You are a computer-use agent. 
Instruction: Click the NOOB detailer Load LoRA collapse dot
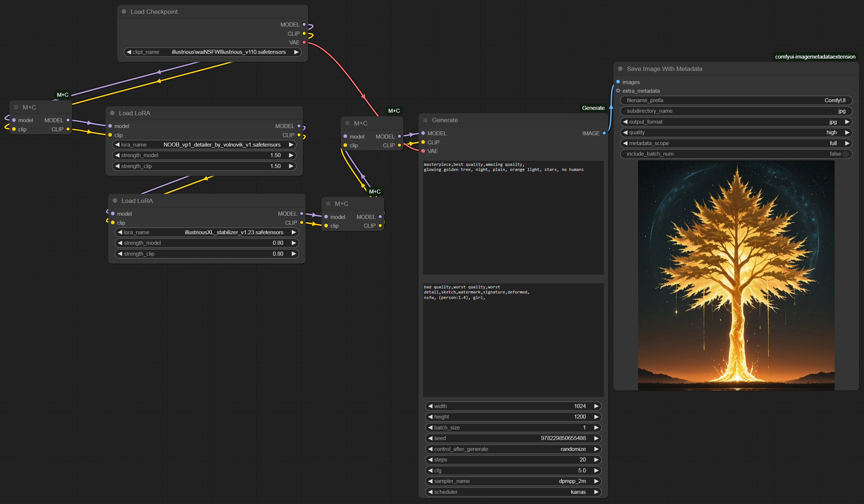112,113
